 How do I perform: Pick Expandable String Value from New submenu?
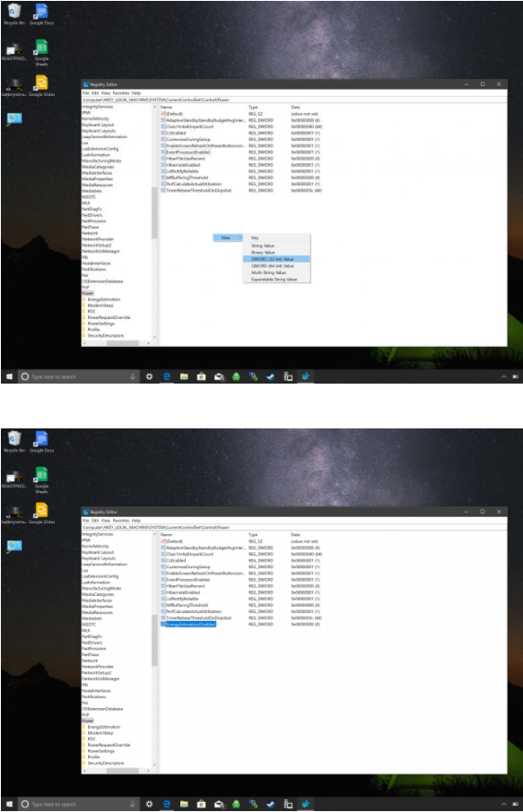click(x=276, y=279)
